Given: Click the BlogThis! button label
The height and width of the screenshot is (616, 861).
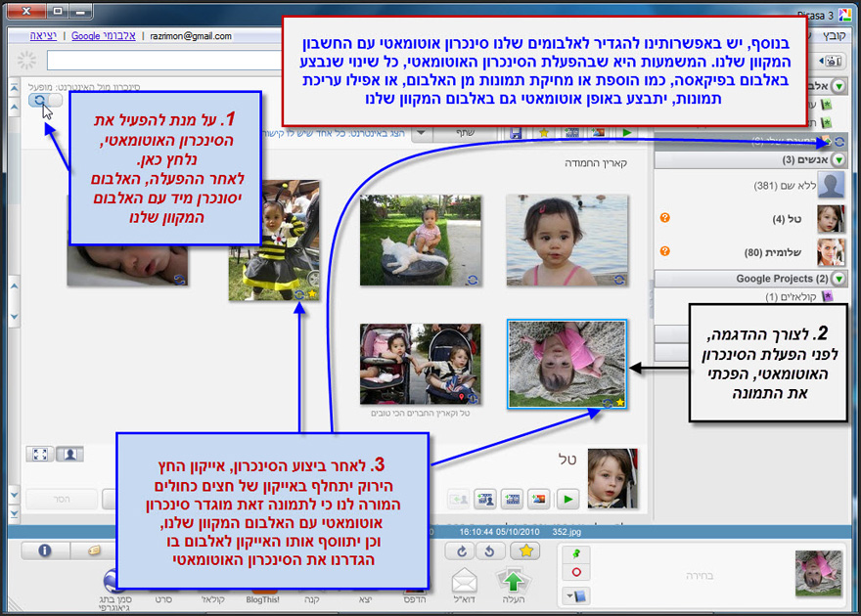Looking at the screenshot, I should pyautogui.click(x=263, y=600).
